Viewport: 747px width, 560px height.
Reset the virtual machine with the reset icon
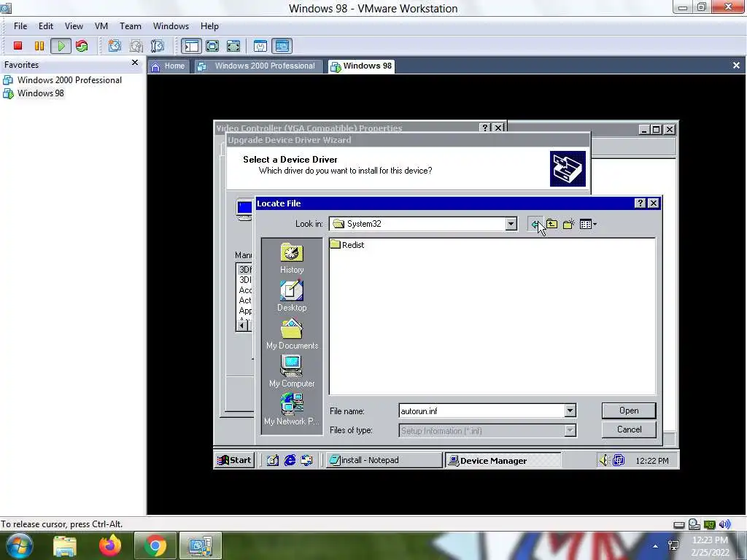click(x=82, y=46)
